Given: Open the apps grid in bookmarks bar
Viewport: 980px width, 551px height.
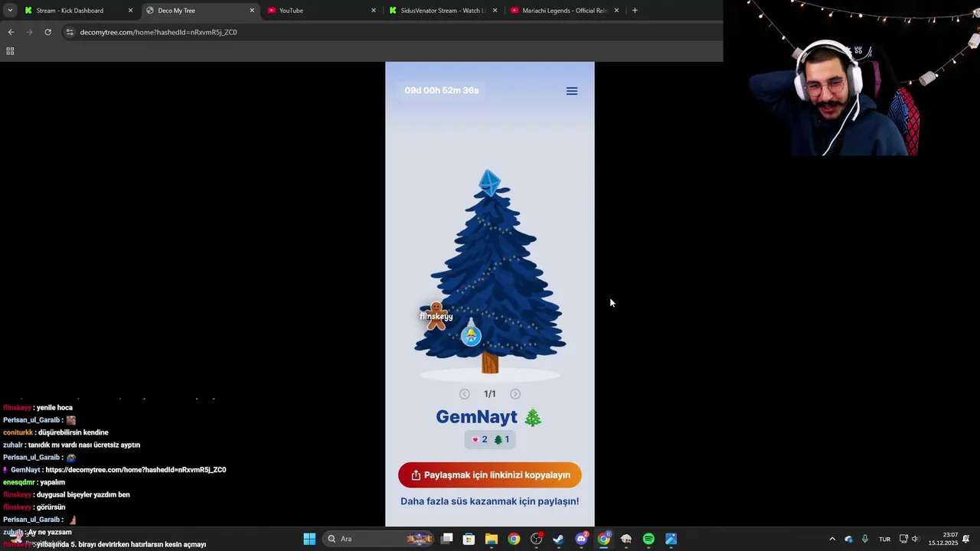Looking at the screenshot, I should point(10,51).
